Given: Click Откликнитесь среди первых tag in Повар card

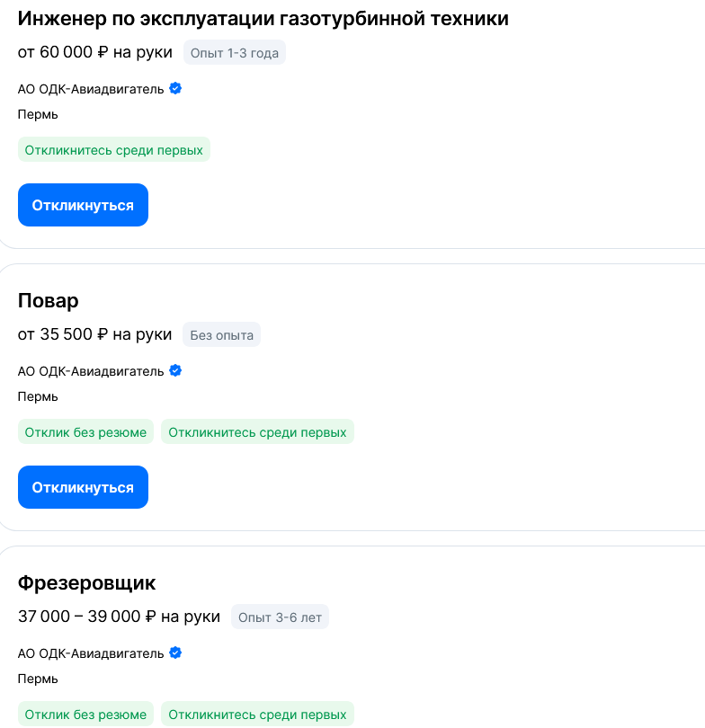Looking at the screenshot, I should 257,431.
